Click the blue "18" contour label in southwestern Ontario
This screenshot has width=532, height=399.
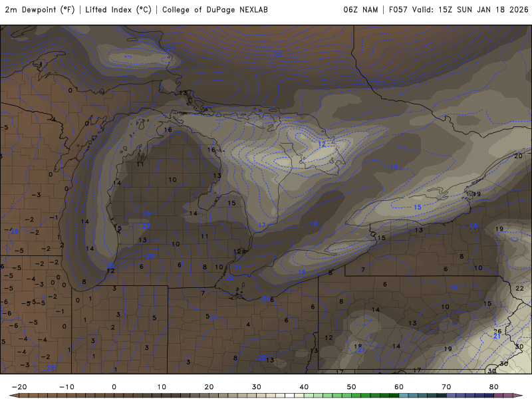314,223
